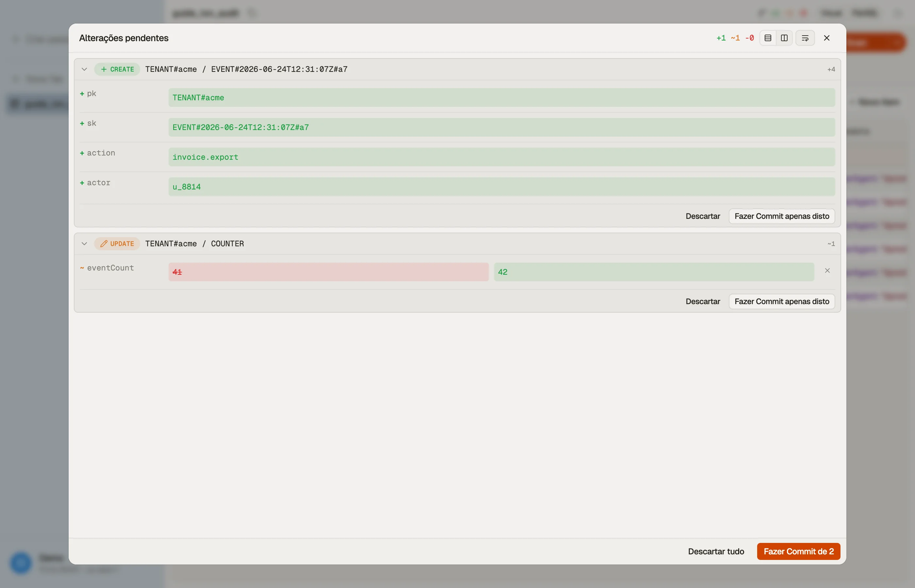Select the u_8814 actor value
The width and height of the screenshot is (915, 588).
click(x=501, y=187)
